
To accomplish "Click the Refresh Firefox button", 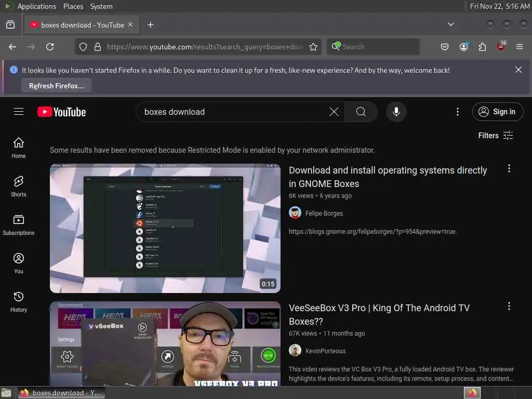I will (57, 86).
